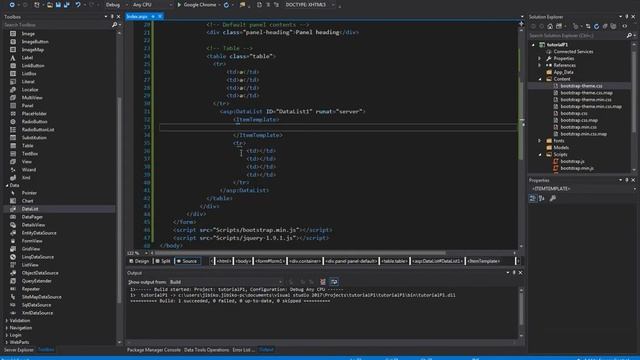Open the Show output from Build dropdown
Viewport: 640px width, 360px height.
tap(226, 282)
